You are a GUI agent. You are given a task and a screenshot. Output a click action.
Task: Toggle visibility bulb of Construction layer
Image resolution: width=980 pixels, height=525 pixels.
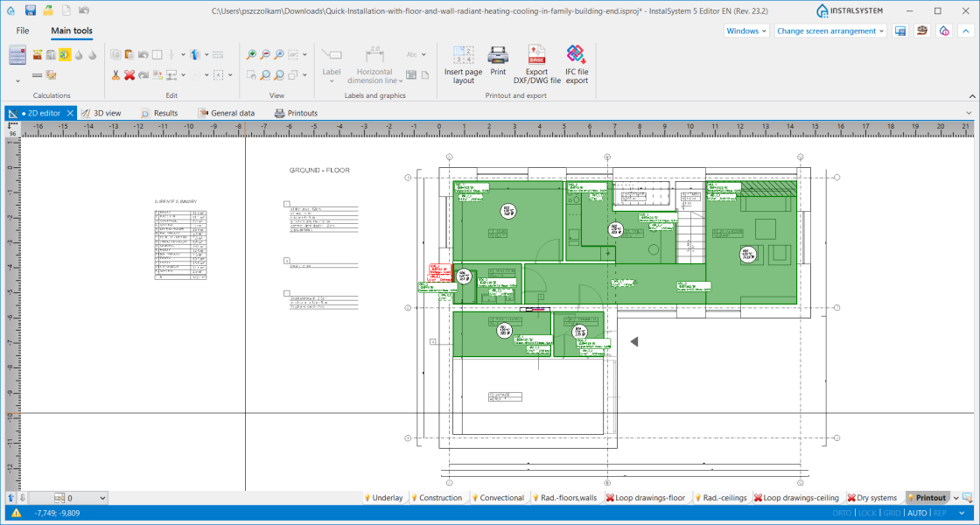414,498
